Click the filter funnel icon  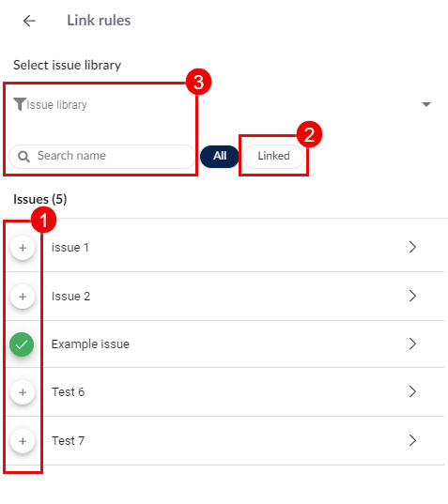20,104
